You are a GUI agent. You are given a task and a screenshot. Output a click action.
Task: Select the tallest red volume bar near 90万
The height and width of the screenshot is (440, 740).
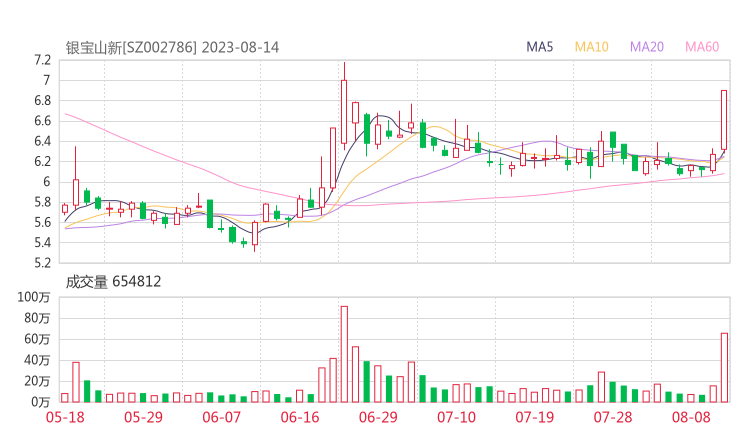click(x=344, y=354)
